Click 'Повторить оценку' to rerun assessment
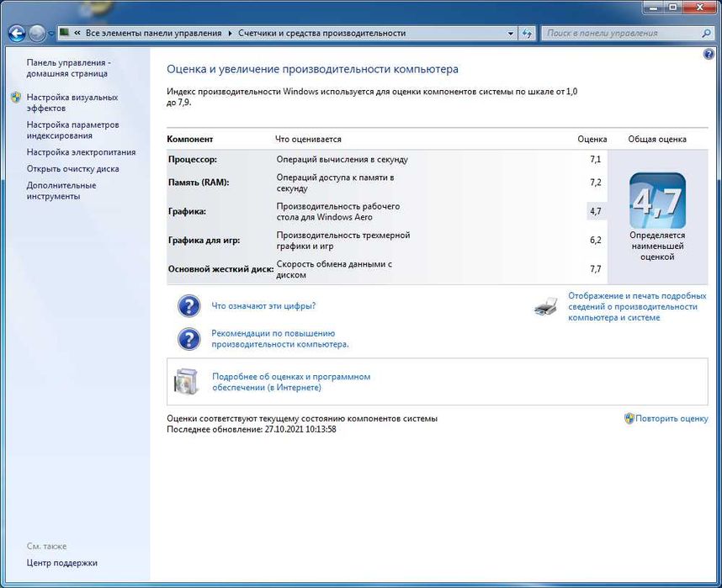Viewport: 722px width, 588px height. coord(672,419)
